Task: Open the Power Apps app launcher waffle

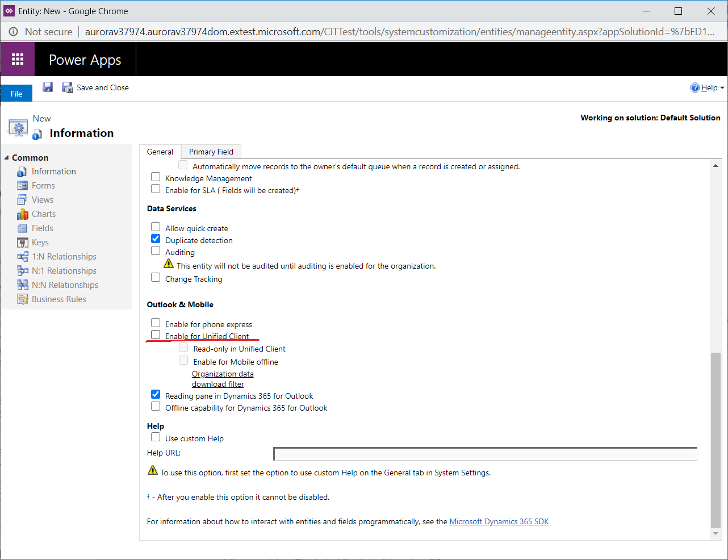Action: tap(18, 59)
